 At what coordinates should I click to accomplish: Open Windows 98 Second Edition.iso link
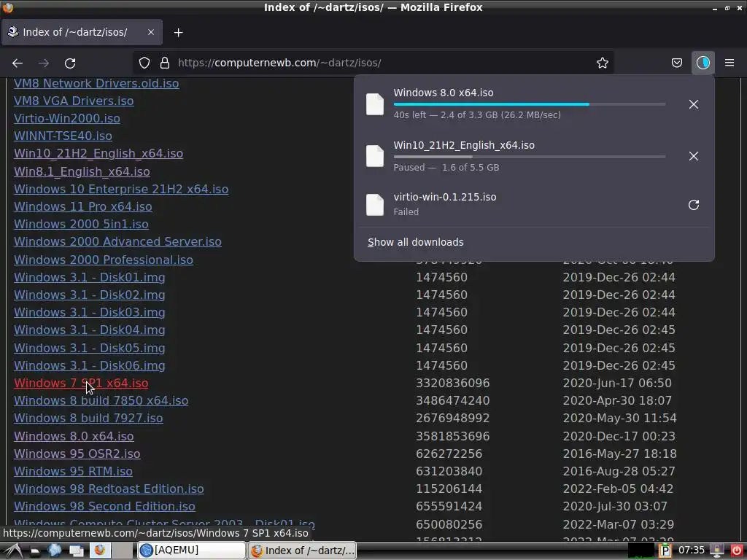[x=104, y=507]
